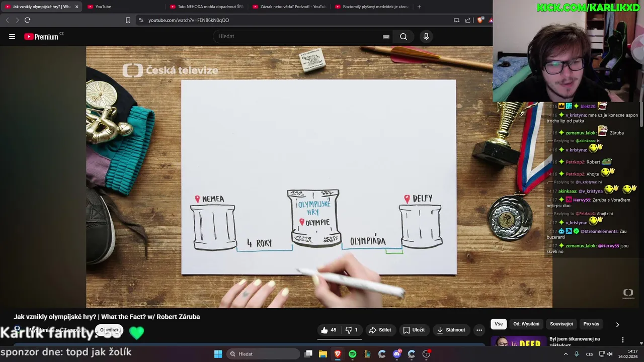Click the 'Uložit' save button
Image resolution: width=644 pixels, height=362 pixels.
pos(414,330)
